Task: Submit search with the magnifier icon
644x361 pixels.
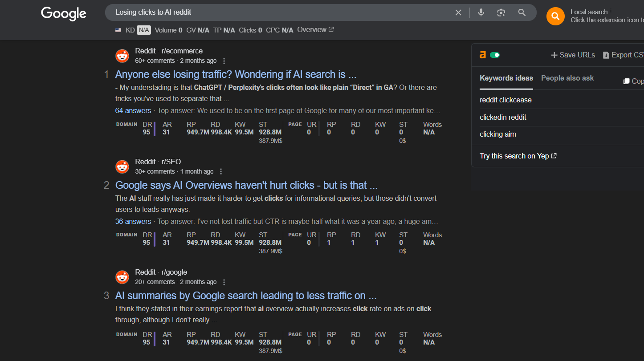Action: tap(522, 12)
